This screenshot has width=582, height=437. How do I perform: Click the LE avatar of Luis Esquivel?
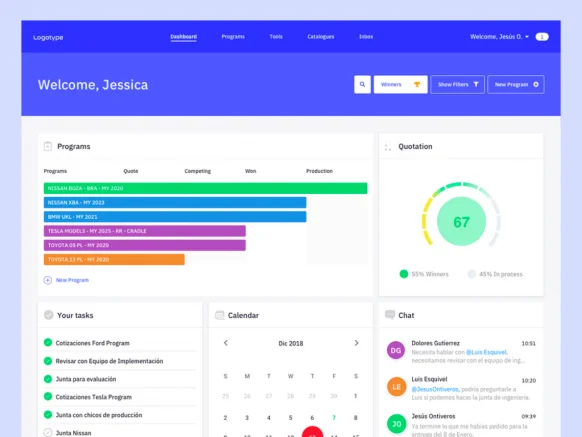pyautogui.click(x=396, y=387)
